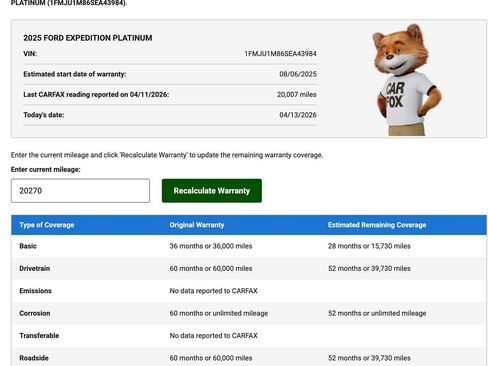Click the Type of Coverage column header
This screenshot has height=366, width=488.
pos(47,225)
